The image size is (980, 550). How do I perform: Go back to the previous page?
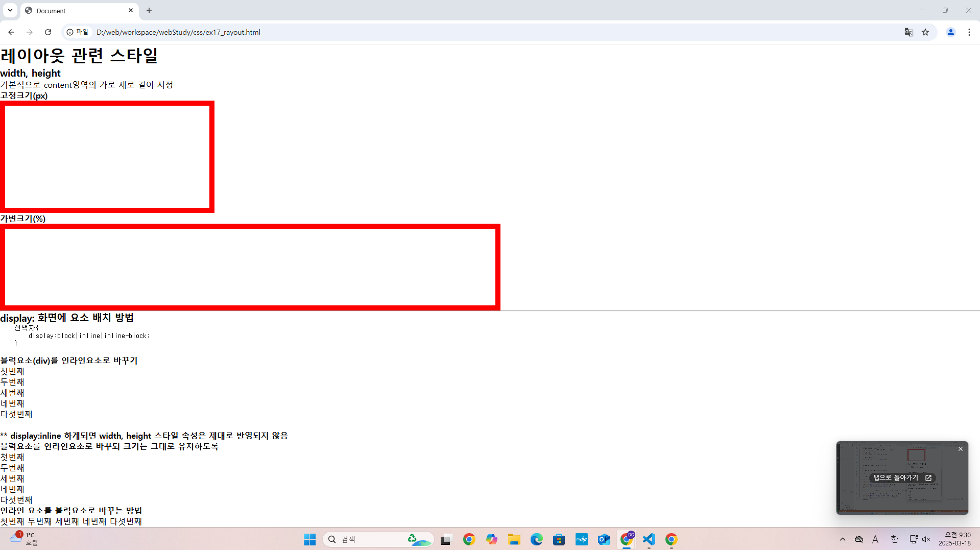11,32
